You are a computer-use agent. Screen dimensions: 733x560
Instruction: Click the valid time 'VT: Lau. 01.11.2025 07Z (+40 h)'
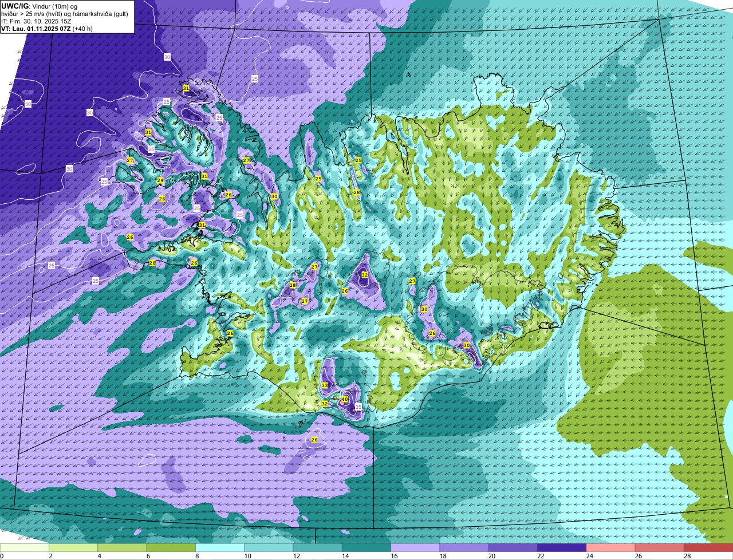pos(47,29)
